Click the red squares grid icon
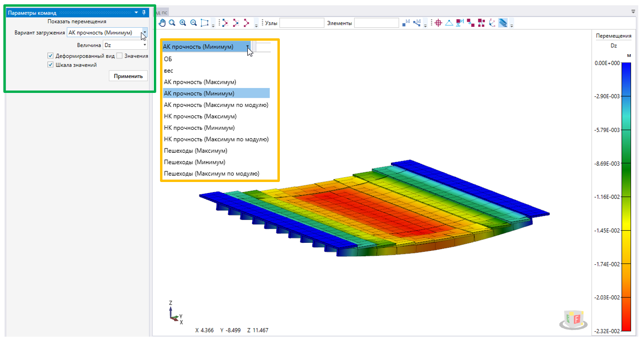Viewport: 644px width, 341px height. coord(481,23)
